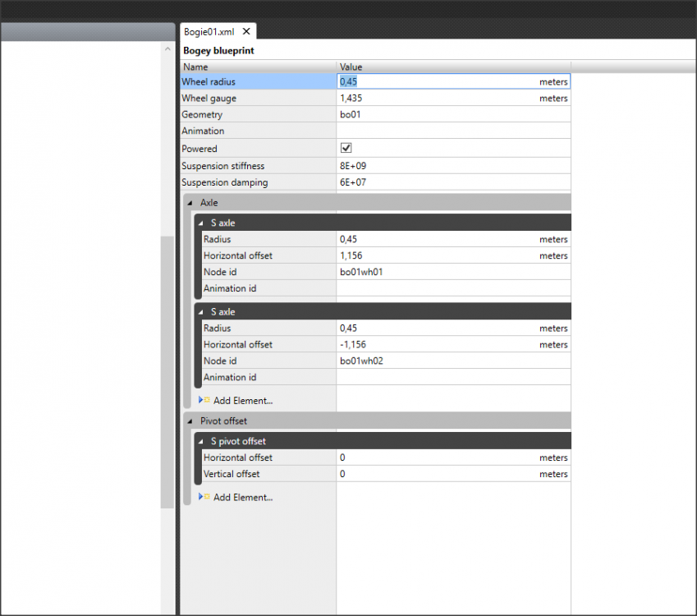The width and height of the screenshot is (697, 616).
Task: Click the Add Element icon under Axle
Action: pos(204,400)
